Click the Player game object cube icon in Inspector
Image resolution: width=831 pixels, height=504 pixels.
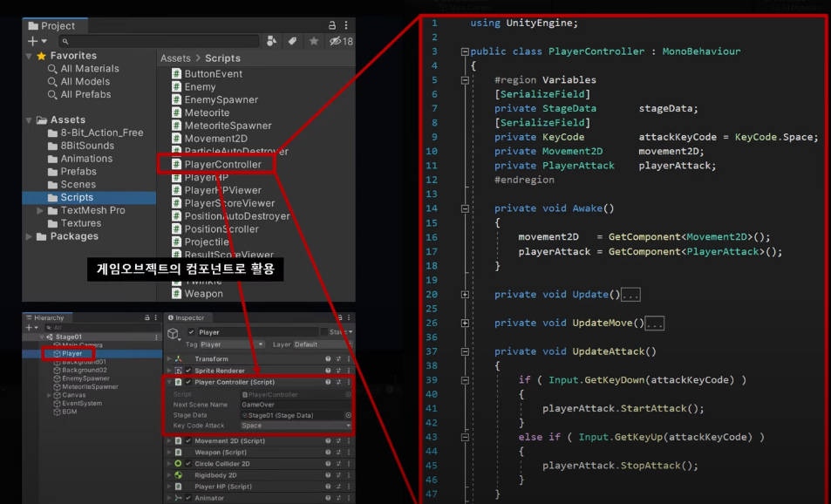pyautogui.click(x=174, y=333)
